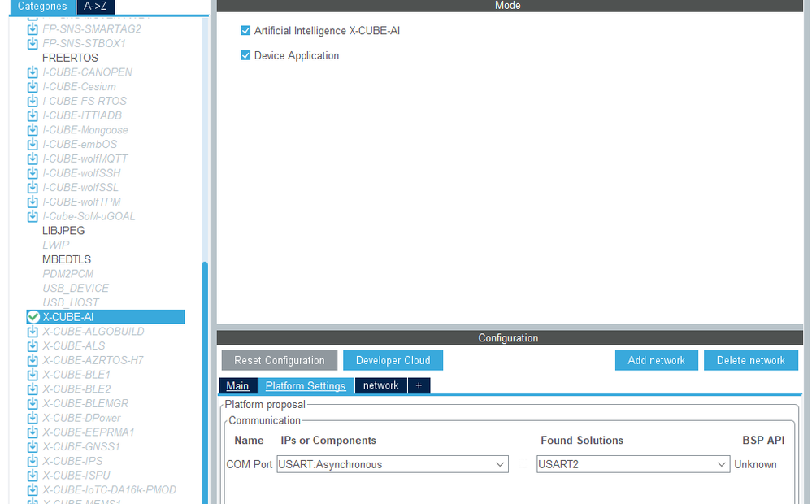Click download icon beside X-CUBE-IPS
812x504 pixels.
(33, 461)
